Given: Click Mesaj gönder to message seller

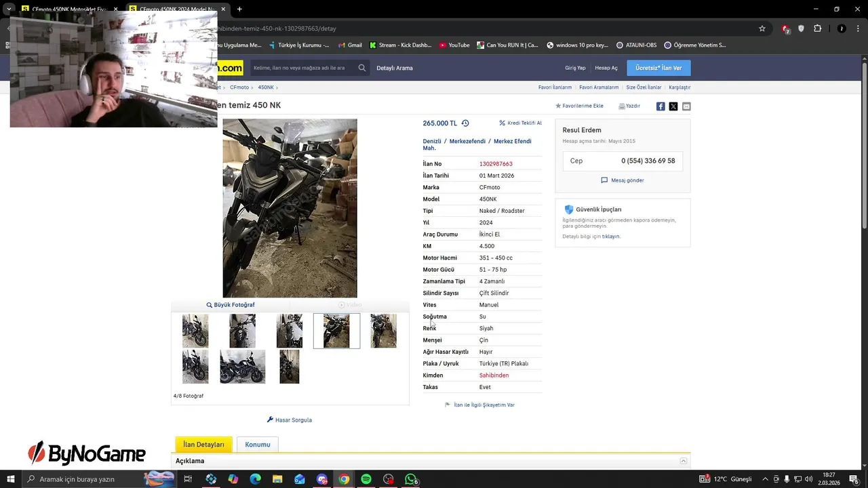Looking at the screenshot, I should click(623, 180).
